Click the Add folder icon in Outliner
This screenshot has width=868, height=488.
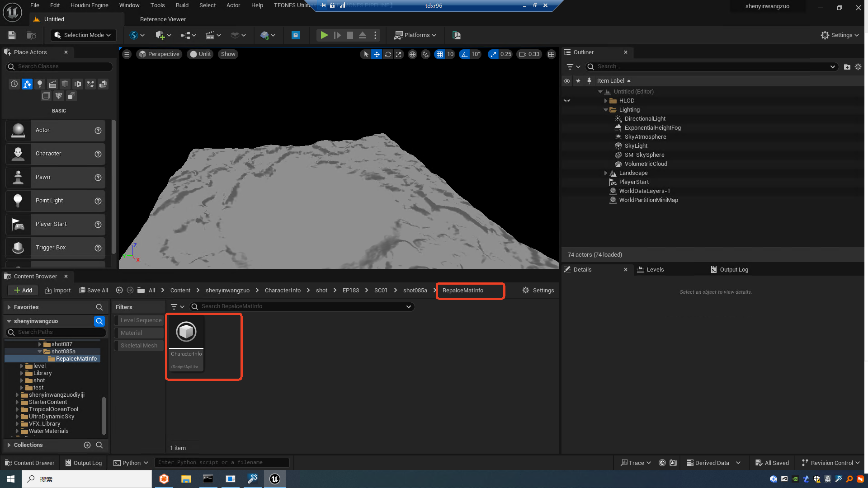(847, 67)
